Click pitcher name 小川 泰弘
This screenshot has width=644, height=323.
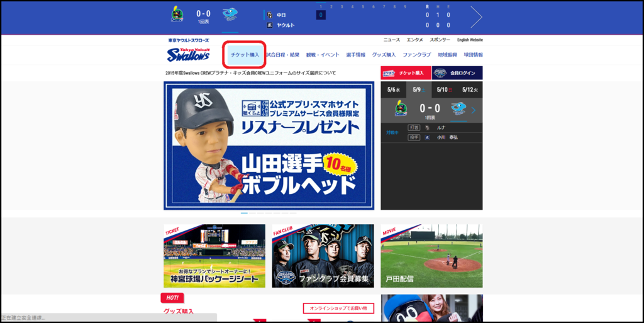point(447,138)
